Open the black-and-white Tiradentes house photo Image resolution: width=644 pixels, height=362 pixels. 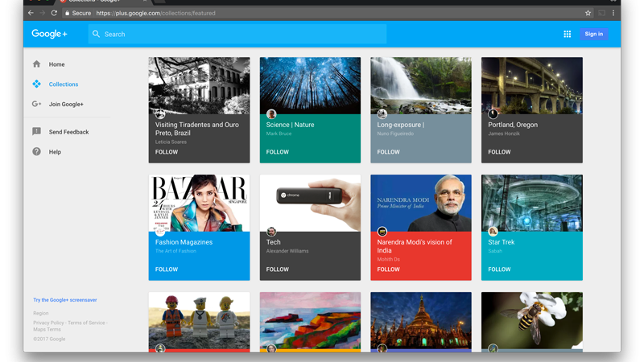pos(199,85)
